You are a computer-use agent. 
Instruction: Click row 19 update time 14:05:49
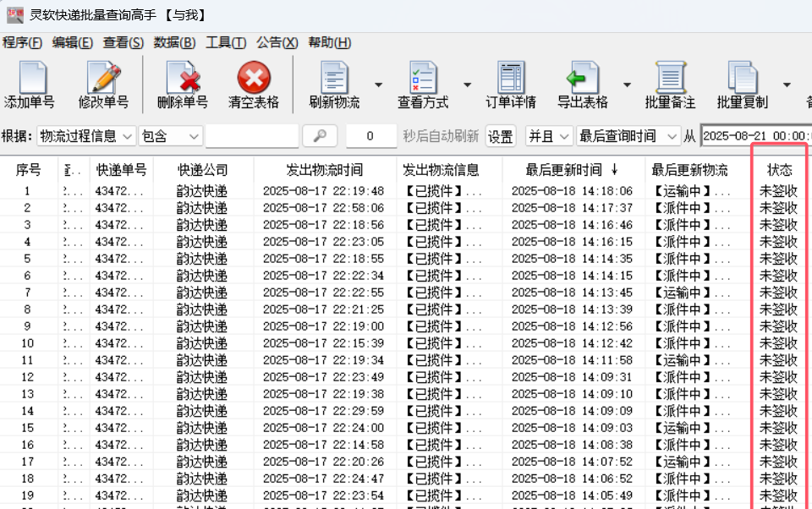point(573,495)
